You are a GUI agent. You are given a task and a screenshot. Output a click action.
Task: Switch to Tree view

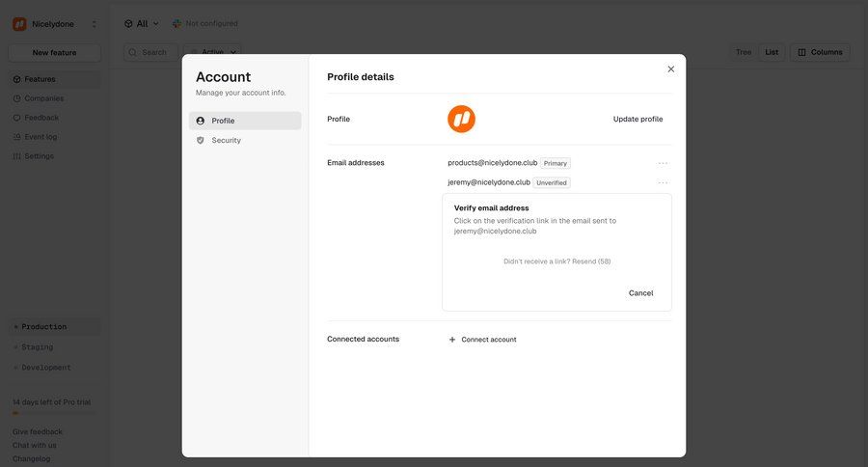[744, 52]
